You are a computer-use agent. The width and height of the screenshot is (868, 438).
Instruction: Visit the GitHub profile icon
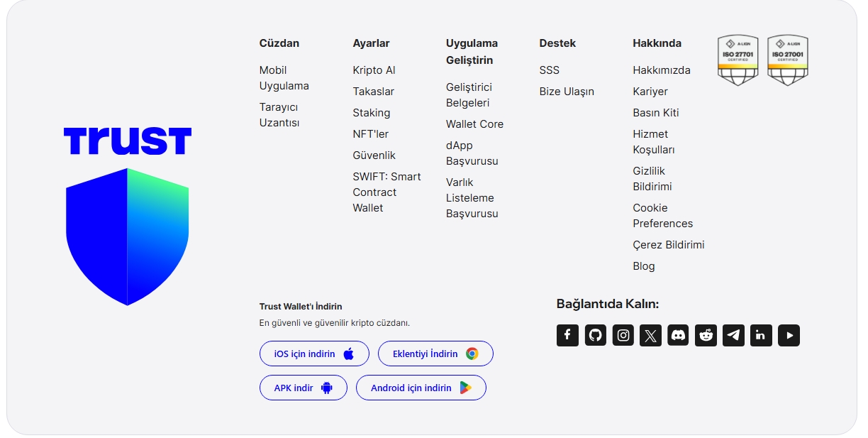coord(595,335)
